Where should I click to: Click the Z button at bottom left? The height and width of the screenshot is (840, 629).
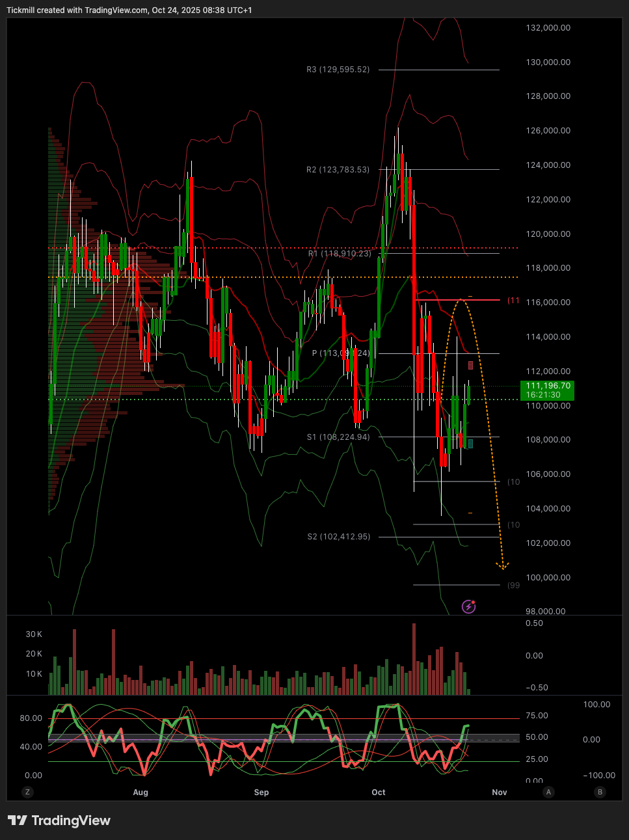tap(27, 792)
